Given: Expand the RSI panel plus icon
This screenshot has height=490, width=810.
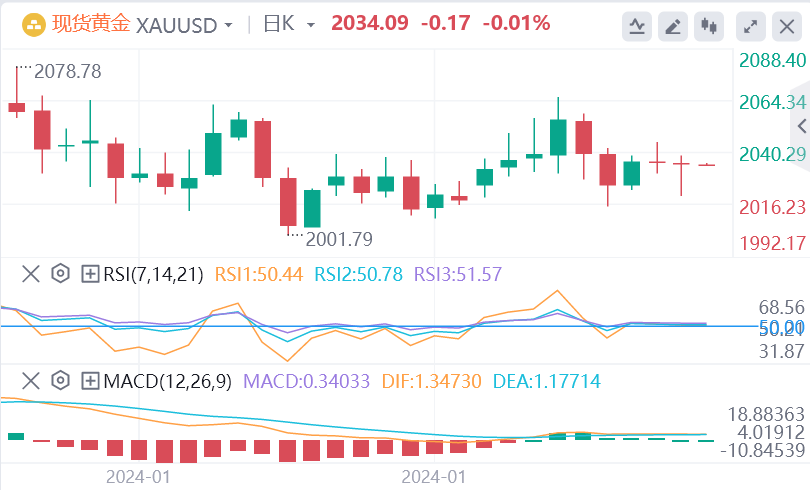Looking at the screenshot, I should point(90,274).
